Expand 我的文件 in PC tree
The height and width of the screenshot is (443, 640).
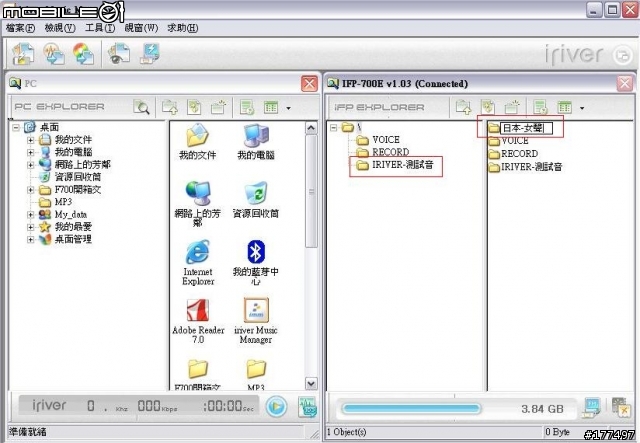[30, 140]
